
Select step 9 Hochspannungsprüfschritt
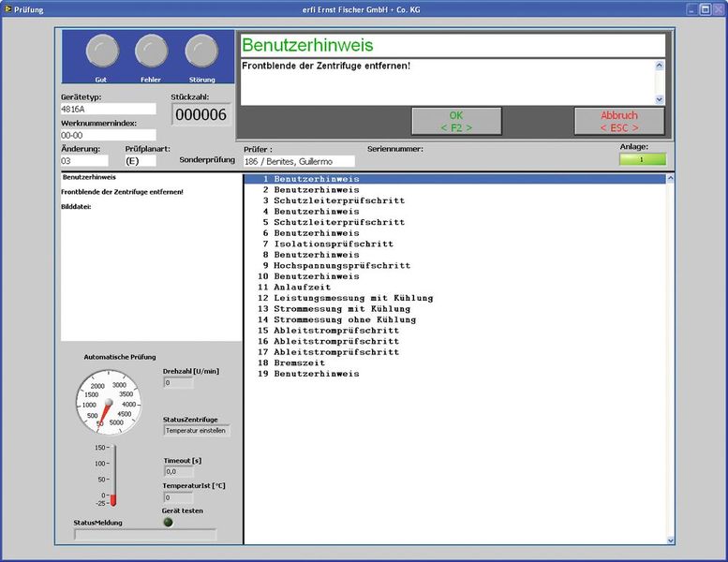pyautogui.click(x=454, y=265)
